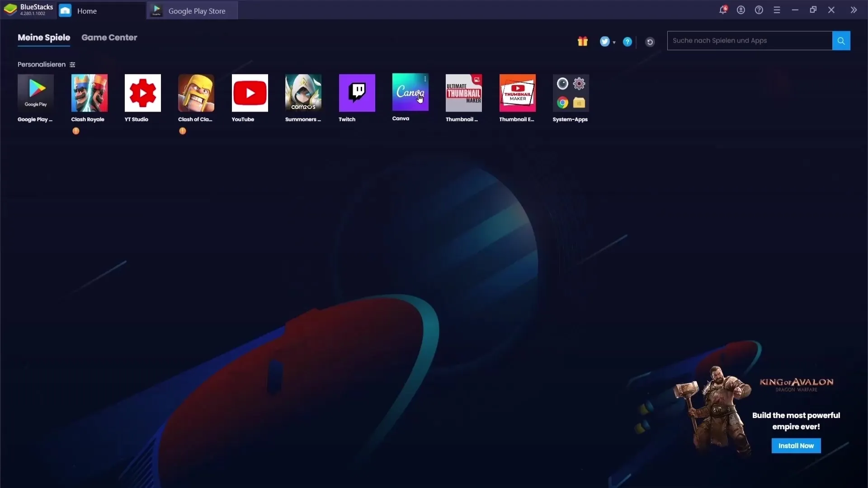Expand the side toolbar double-chevron

[854, 10]
